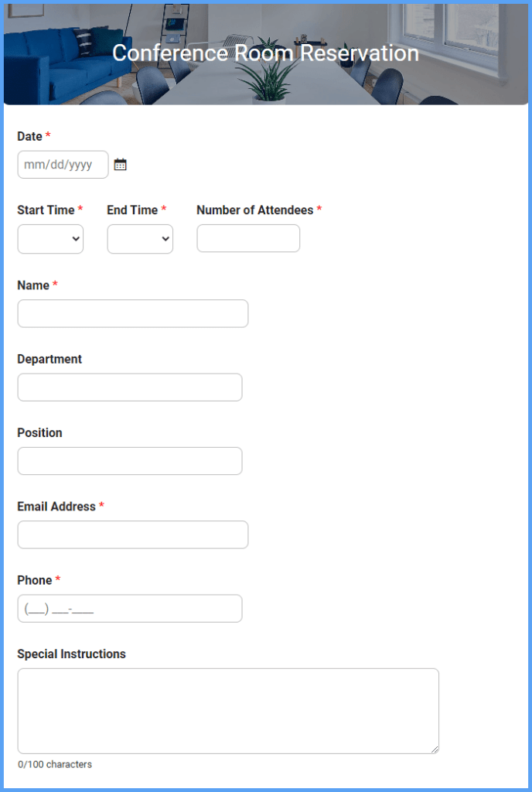
Task: Focus the Number of Attendees field
Action: tap(248, 238)
